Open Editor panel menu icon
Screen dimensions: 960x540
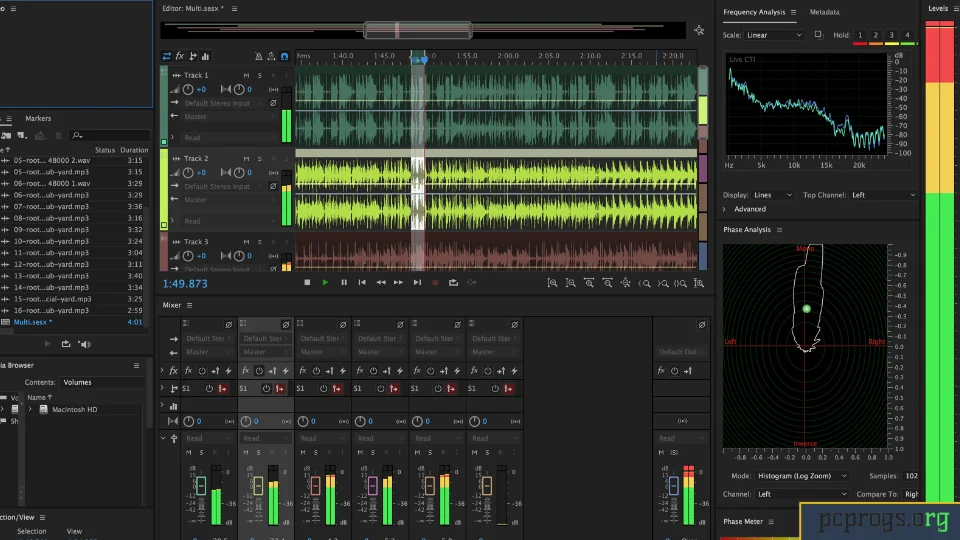(x=234, y=9)
